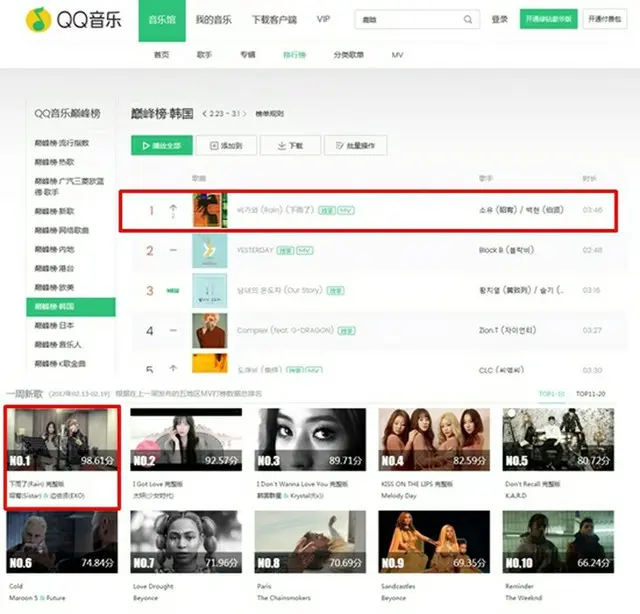Click the song title YESTERDAY
The image size is (640, 614).
(x=255, y=250)
